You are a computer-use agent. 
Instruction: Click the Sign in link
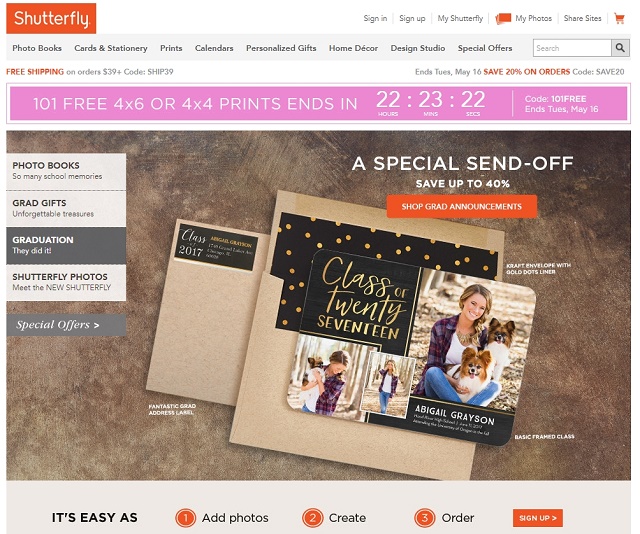tap(375, 18)
